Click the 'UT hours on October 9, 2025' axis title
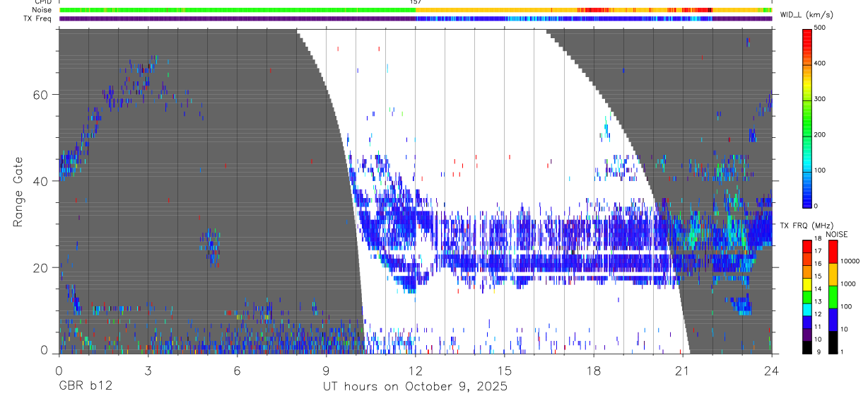 coord(415,387)
